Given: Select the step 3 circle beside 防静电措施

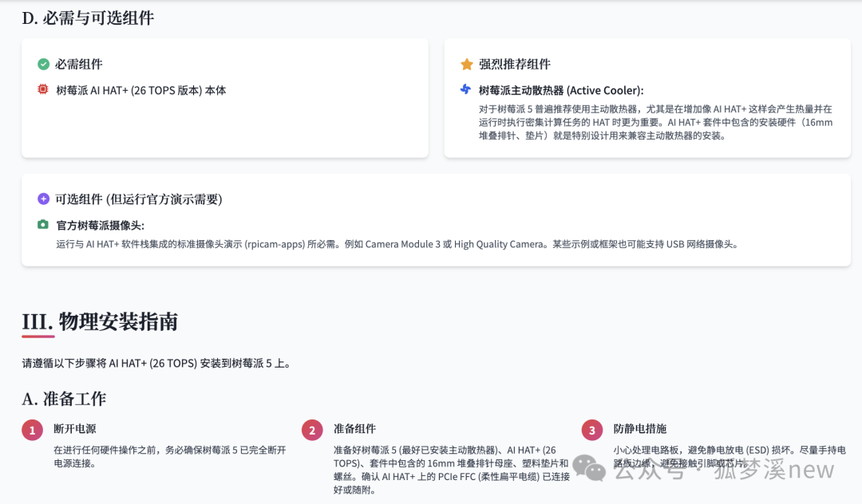Looking at the screenshot, I should pyautogui.click(x=591, y=431).
